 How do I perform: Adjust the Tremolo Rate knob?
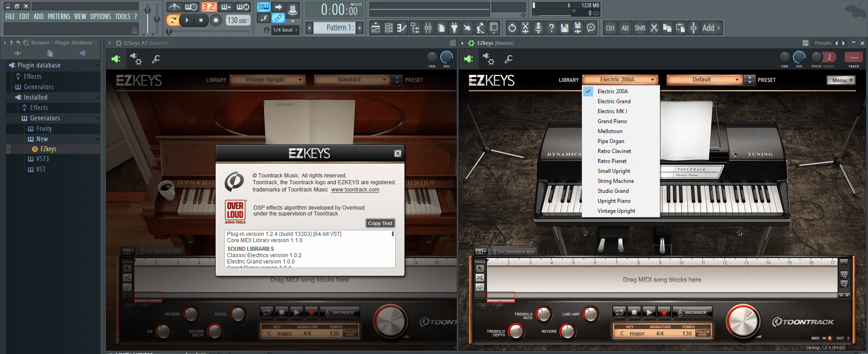543,314
